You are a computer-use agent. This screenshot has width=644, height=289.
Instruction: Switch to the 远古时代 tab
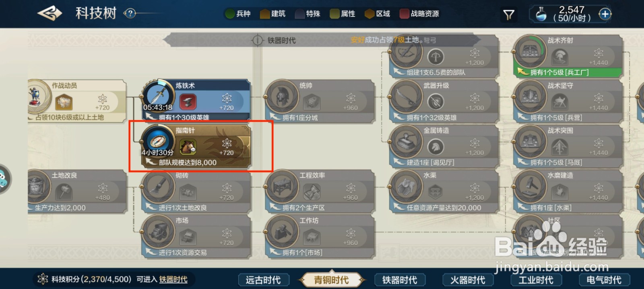pos(263,280)
